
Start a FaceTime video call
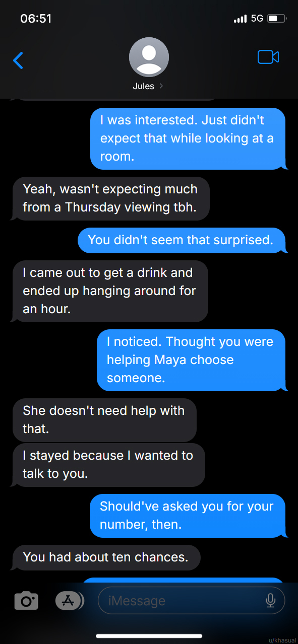click(x=268, y=57)
